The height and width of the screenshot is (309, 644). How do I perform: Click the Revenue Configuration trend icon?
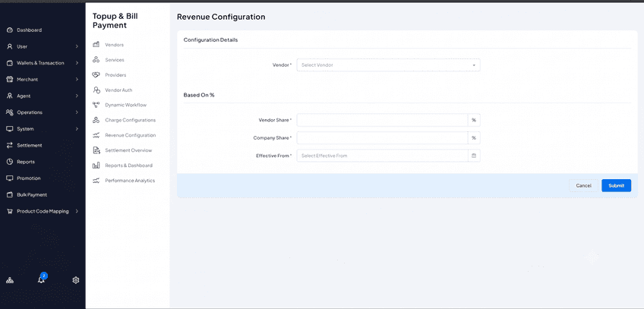pos(96,135)
